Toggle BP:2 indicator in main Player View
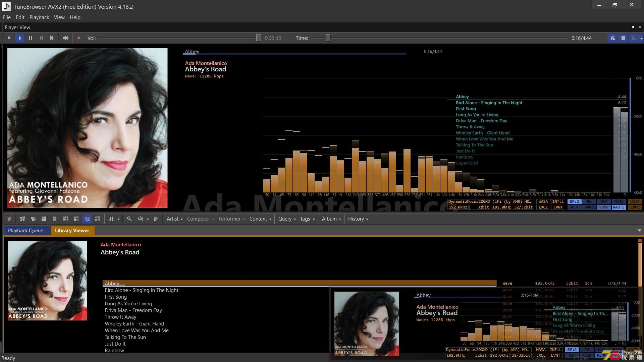 pyautogui.click(x=574, y=202)
